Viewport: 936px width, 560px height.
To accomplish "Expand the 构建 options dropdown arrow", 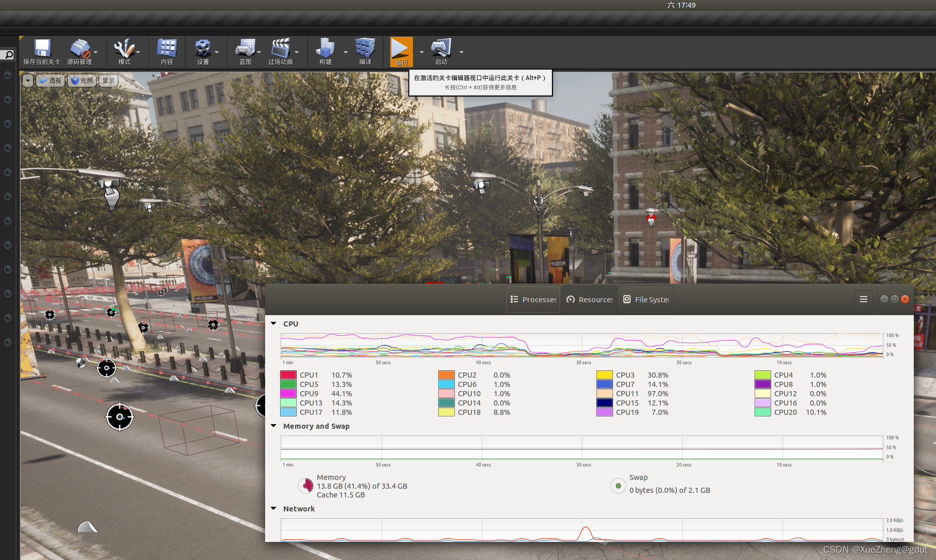I will coord(346,52).
